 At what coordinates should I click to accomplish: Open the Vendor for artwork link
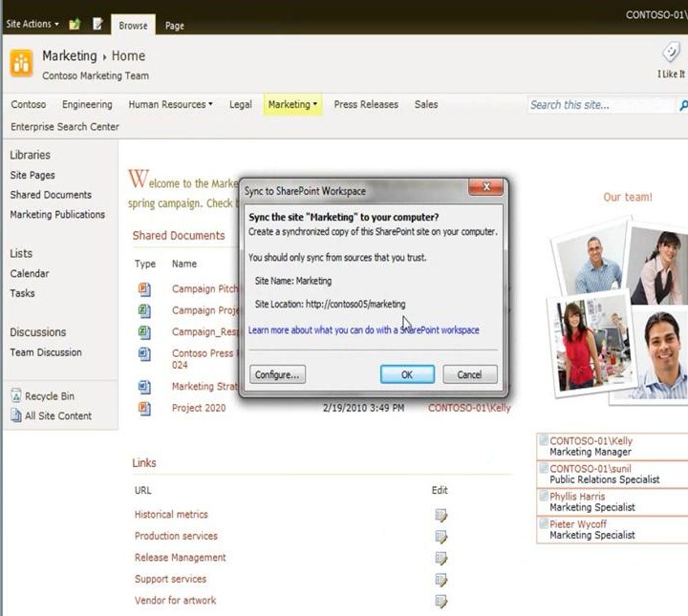point(176,600)
